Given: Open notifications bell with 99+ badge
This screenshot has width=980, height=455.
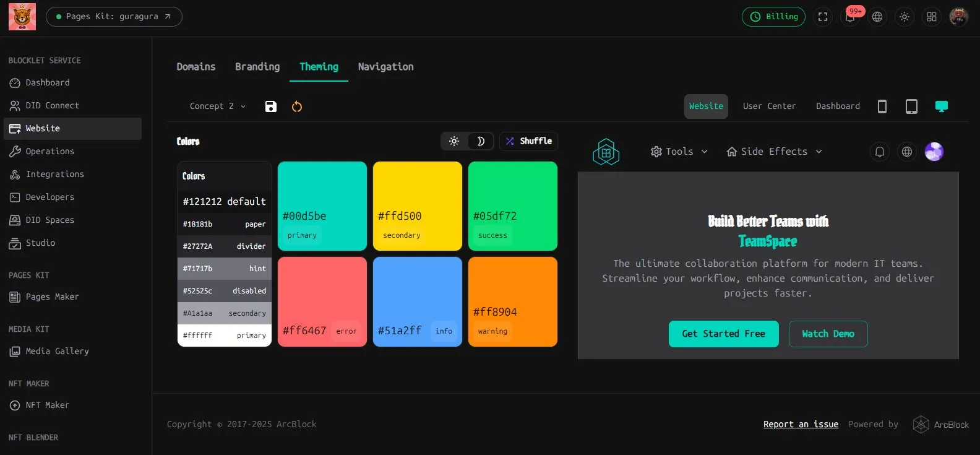Looking at the screenshot, I should click(x=851, y=17).
